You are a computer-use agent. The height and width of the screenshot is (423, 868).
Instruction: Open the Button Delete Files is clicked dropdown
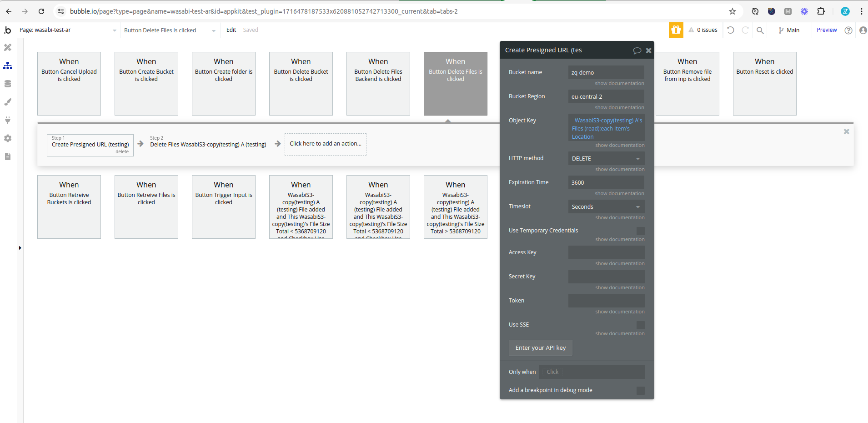pyautogui.click(x=170, y=30)
